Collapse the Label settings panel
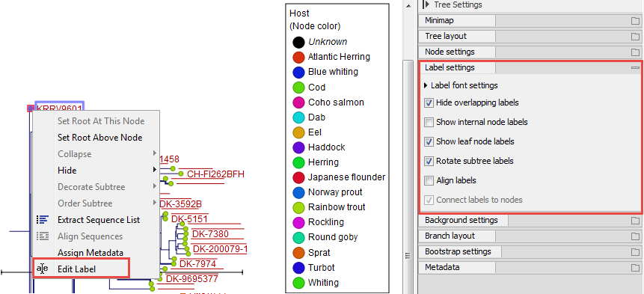644x294 pixels. coord(635,67)
